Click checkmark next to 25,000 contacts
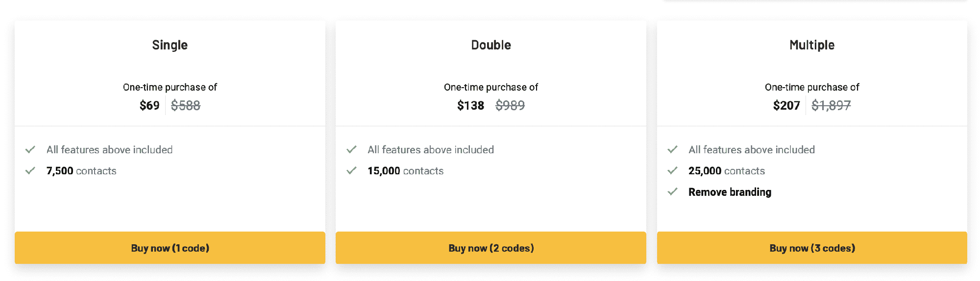The image size is (980, 281). point(672,171)
